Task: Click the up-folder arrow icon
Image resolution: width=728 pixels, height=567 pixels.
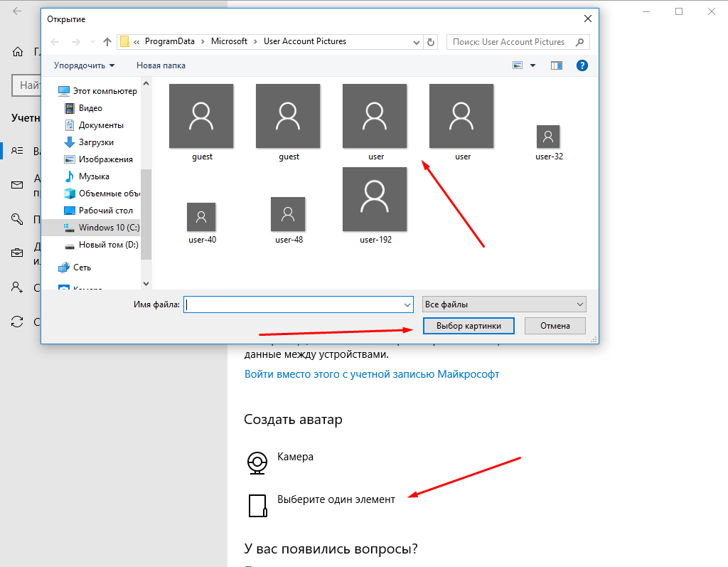Action: click(107, 42)
